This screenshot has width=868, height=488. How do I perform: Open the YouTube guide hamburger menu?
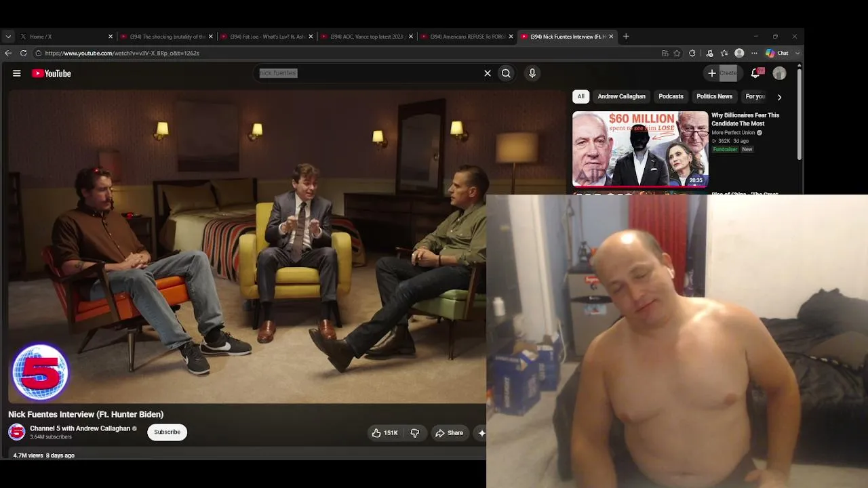point(17,73)
